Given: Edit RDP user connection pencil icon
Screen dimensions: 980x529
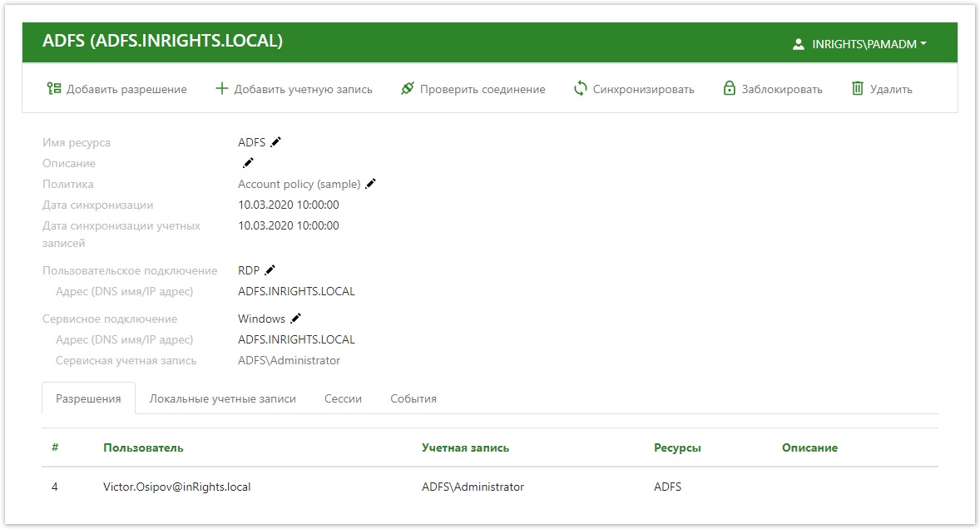Looking at the screenshot, I should click(x=270, y=269).
